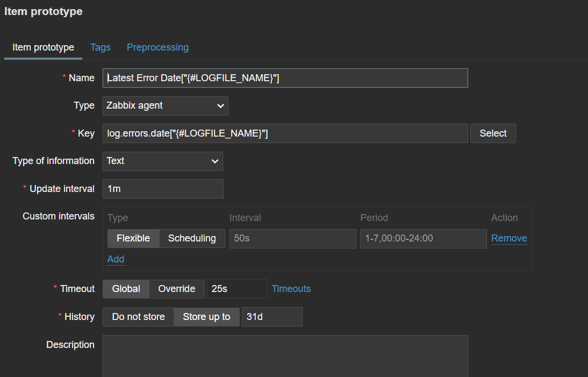Image resolution: width=588 pixels, height=377 pixels.
Task: Expand the Type of information dropdown
Action: click(x=163, y=161)
